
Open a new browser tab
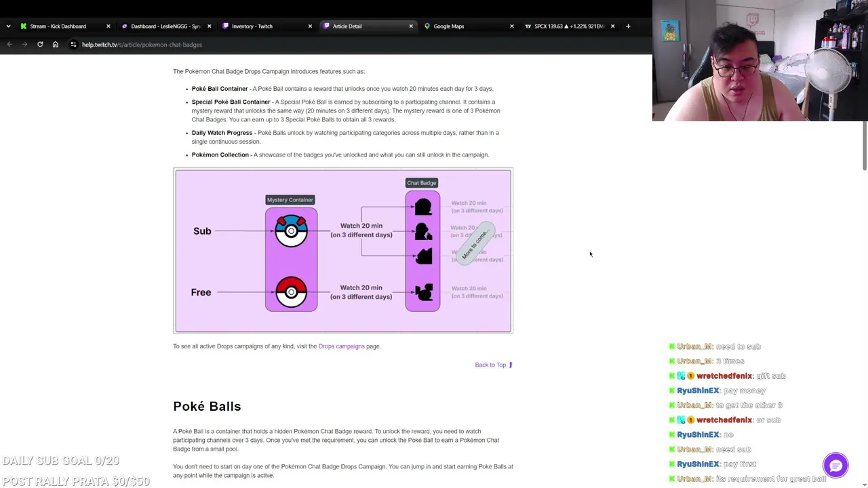tap(628, 26)
